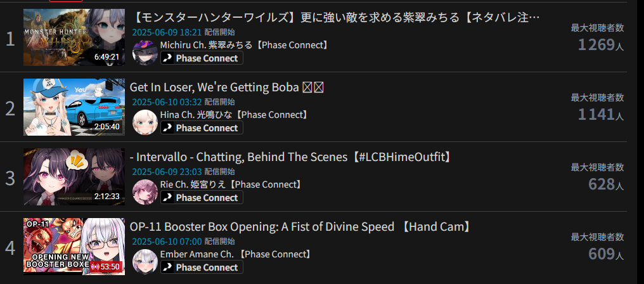Click Phase Connect tag under Rie Ch.
644x284 pixels.
coord(202,198)
